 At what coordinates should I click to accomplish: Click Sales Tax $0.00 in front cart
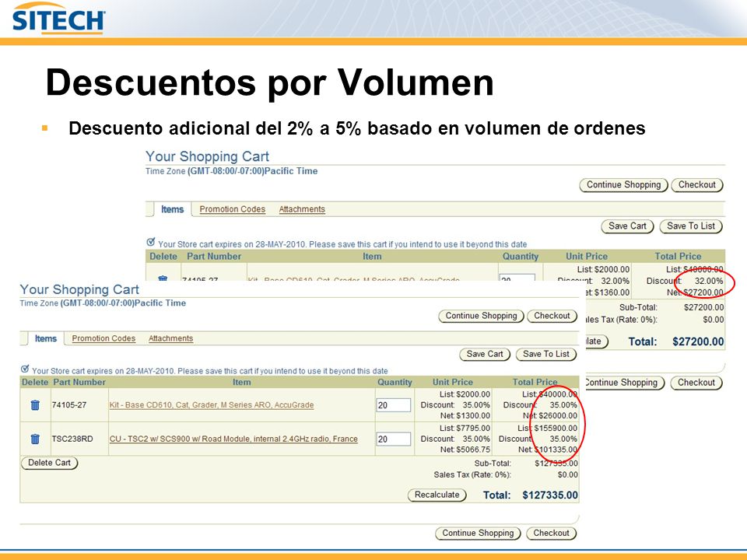[568, 474]
